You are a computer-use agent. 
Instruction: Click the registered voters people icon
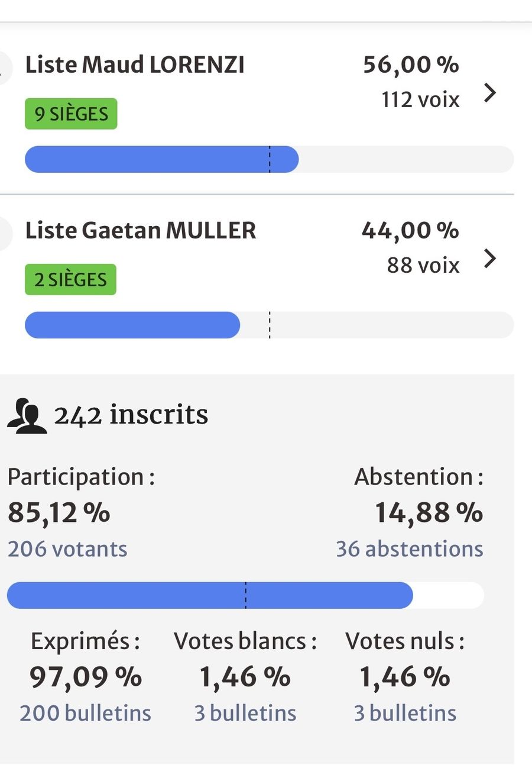(27, 417)
